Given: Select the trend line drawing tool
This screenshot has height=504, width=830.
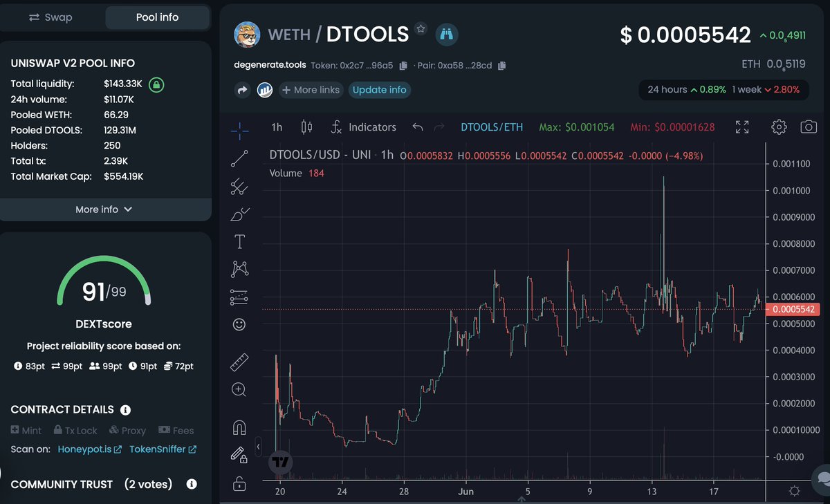Looking at the screenshot, I should click(x=239, y=159).
